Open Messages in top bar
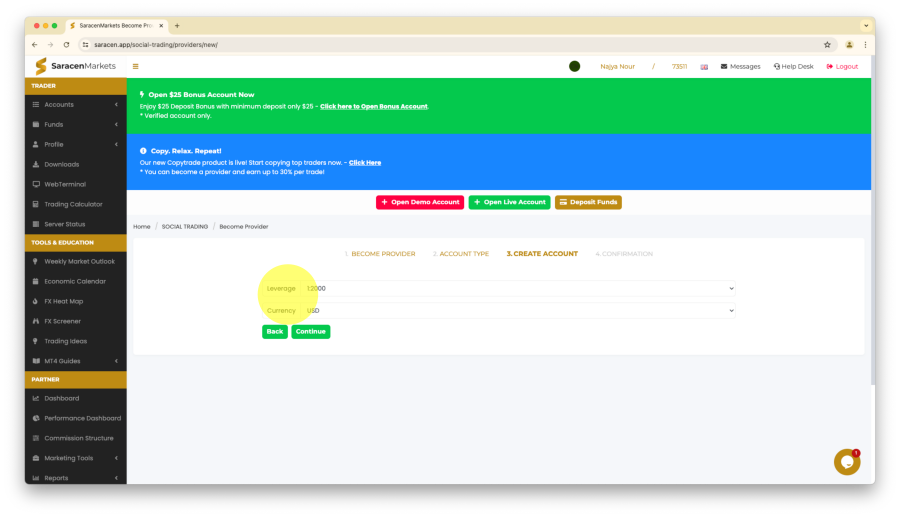This screenshot has height=517, width=900. [x=740, y=67]
